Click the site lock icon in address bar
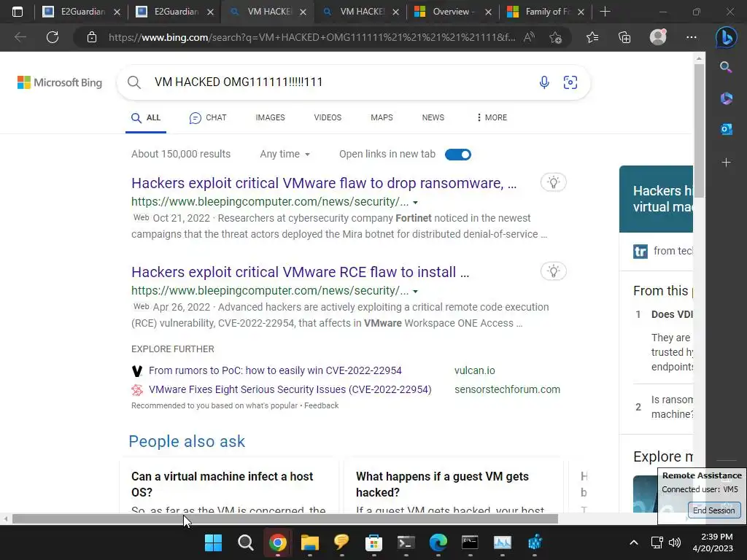Screen dimensions: 747x560 click(92, 37)
